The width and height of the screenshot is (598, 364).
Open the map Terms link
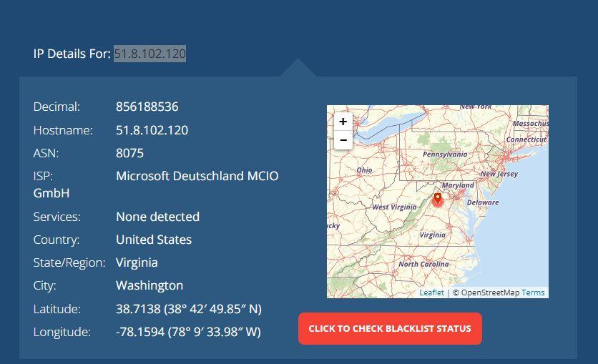533,292
